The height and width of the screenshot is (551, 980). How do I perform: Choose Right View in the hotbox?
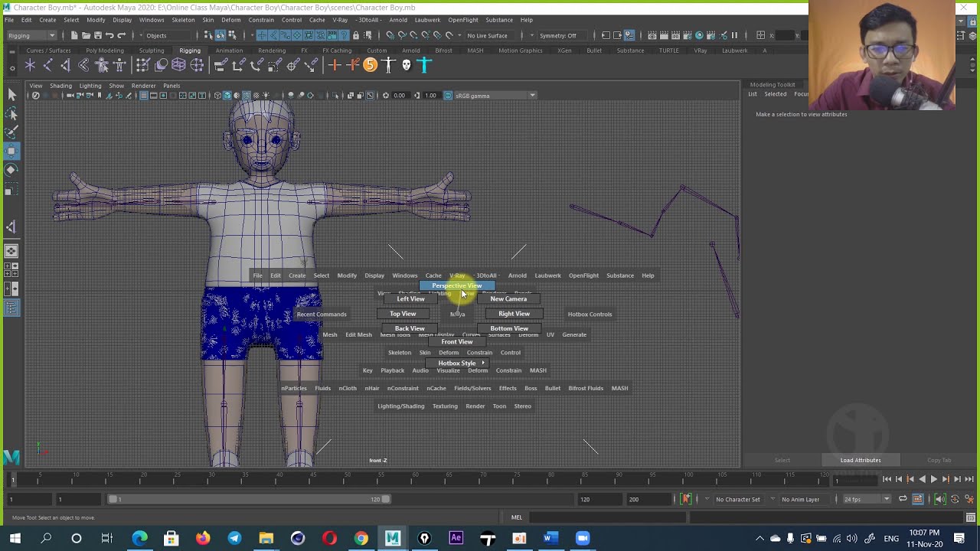pyautogui.click(x=514, y=314)
